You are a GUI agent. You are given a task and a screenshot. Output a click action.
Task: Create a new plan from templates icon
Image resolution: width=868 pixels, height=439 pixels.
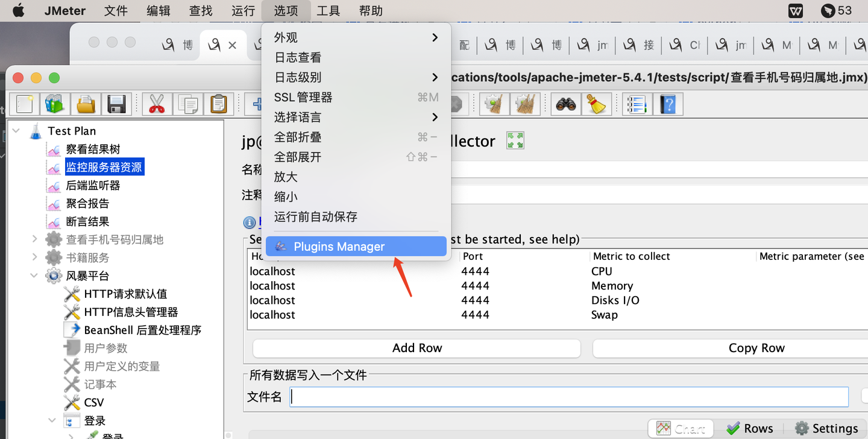[x=55, y=104]
